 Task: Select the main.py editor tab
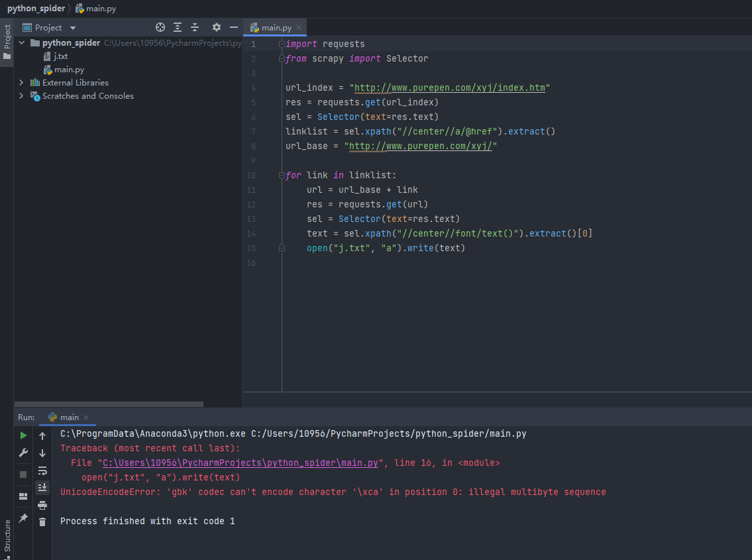(276, 27)
